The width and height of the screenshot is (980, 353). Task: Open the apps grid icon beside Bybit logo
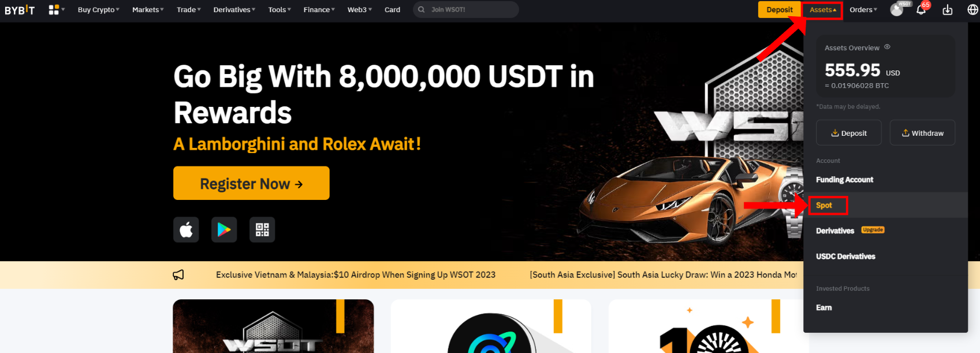click(54, 10)
